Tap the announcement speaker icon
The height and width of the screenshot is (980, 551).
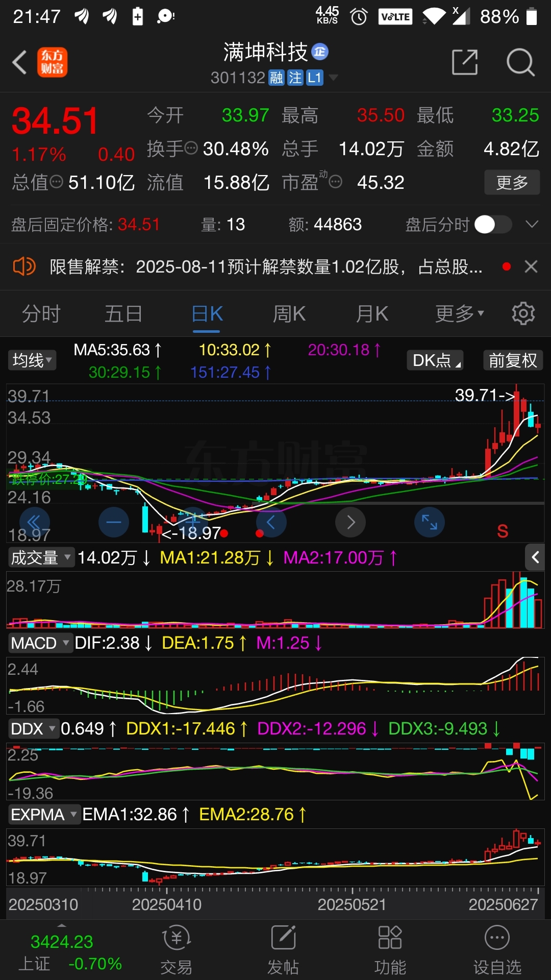[24, 266]
